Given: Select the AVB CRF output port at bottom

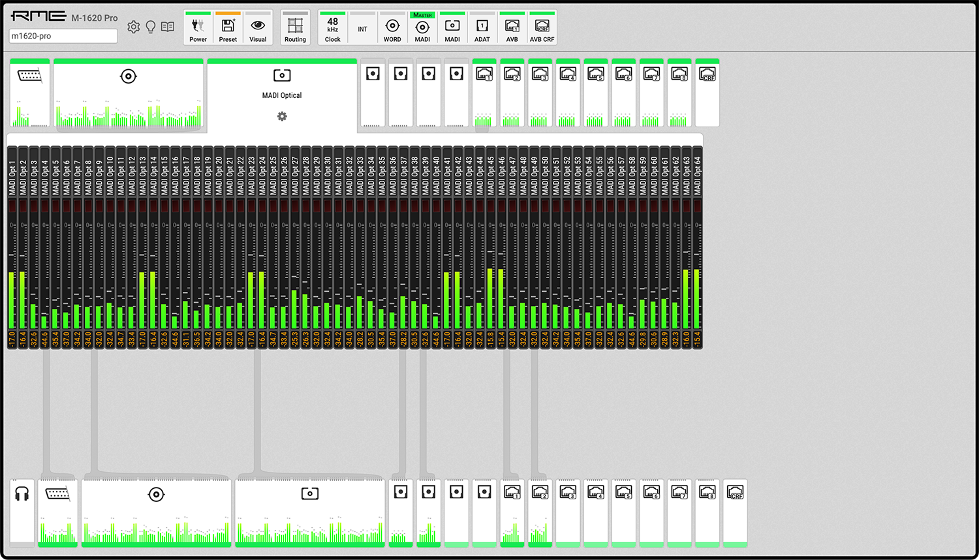Looking at the screenshot, I should tap(736, 493).
